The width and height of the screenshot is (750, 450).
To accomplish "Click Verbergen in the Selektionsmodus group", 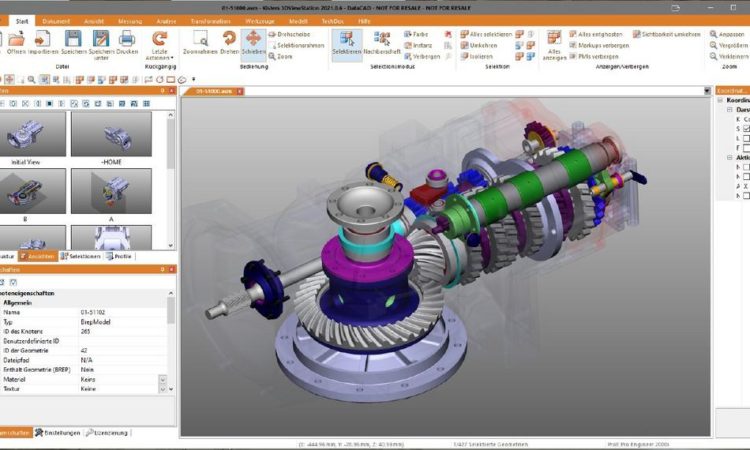I will [x=422, y=56].
